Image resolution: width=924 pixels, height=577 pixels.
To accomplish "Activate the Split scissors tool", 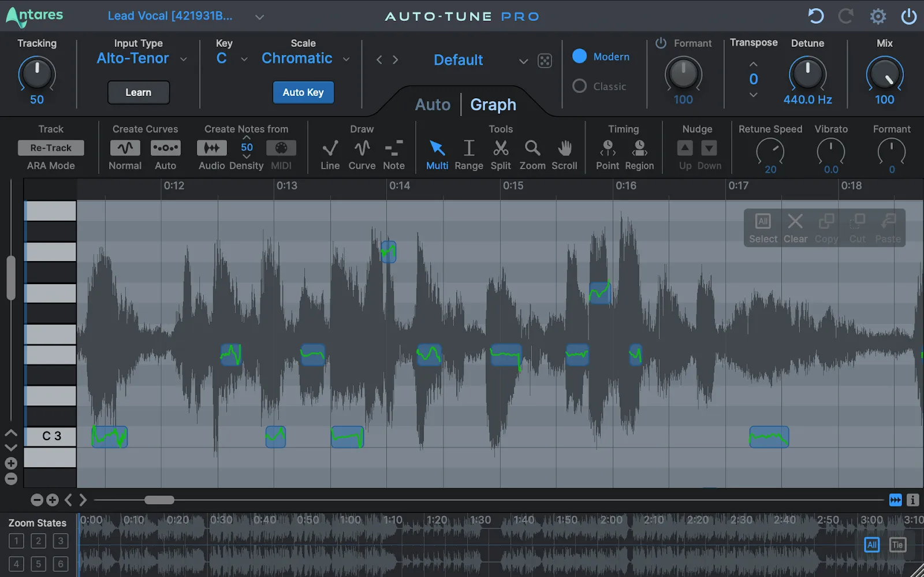I will (501, 152).
